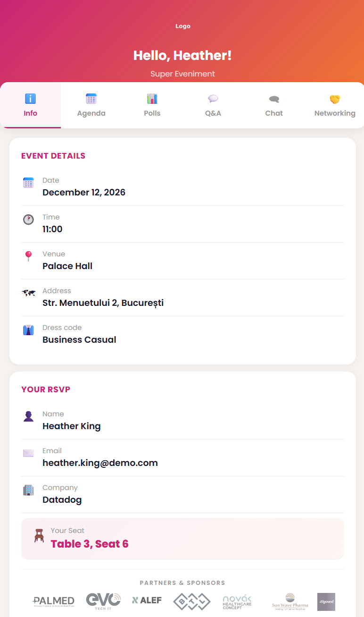
Task: Click the dress icon next to Dress code
Action: pos(28,330)
